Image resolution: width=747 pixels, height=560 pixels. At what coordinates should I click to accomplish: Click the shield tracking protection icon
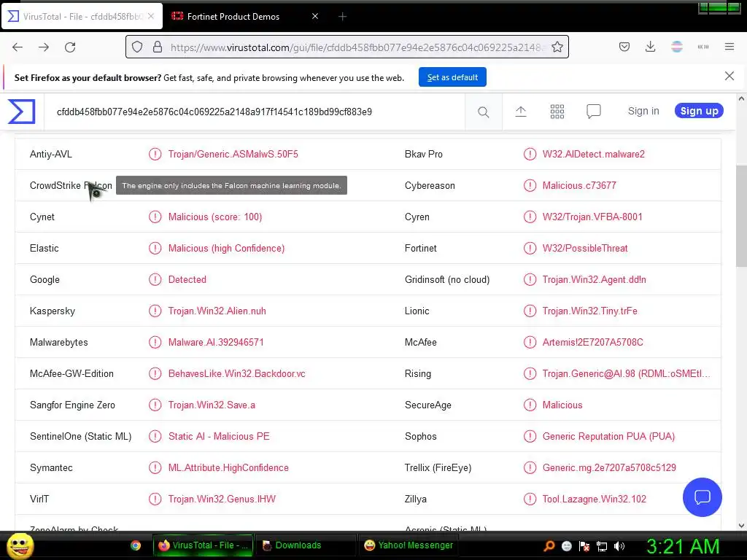[x=137, y=47]
